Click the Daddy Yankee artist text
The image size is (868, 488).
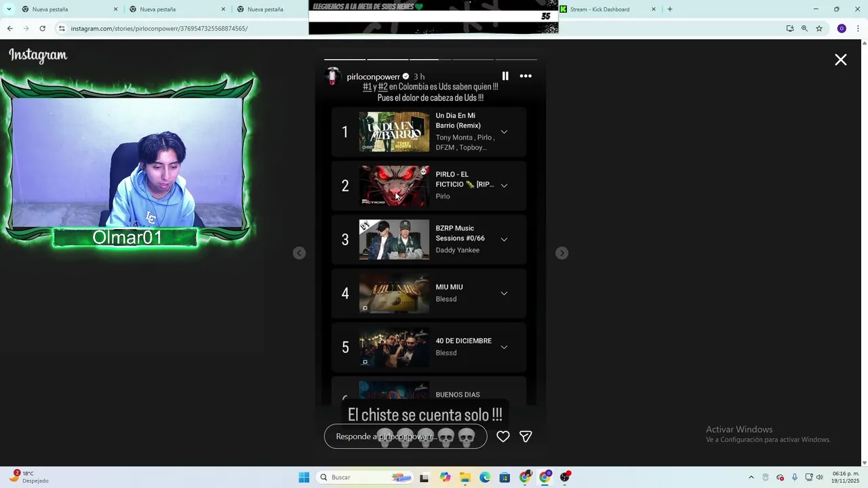(x=458, y=250)
